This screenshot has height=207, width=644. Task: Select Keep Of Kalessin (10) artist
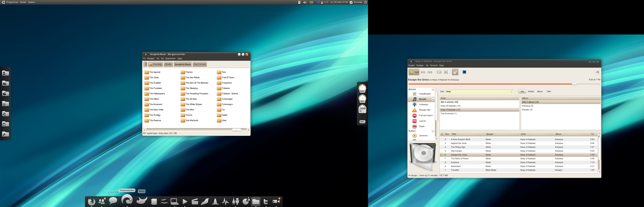(480, 106)
